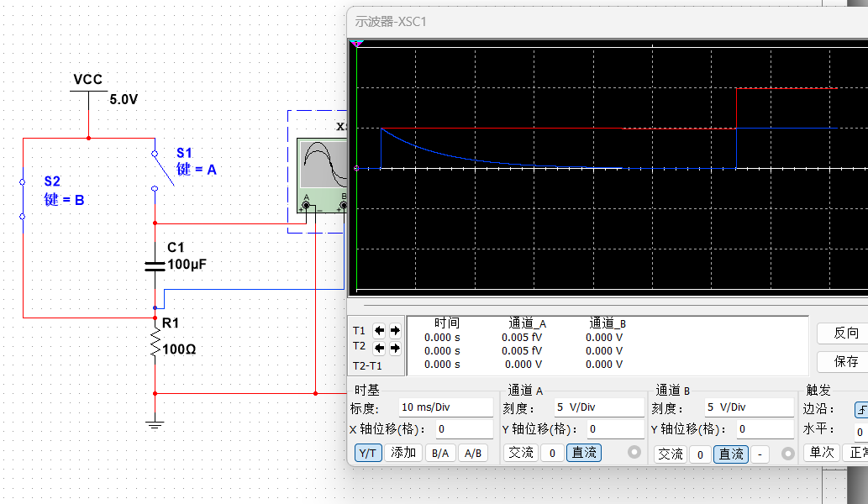Click the 5.0V label near VCC

tap(124, 100)
